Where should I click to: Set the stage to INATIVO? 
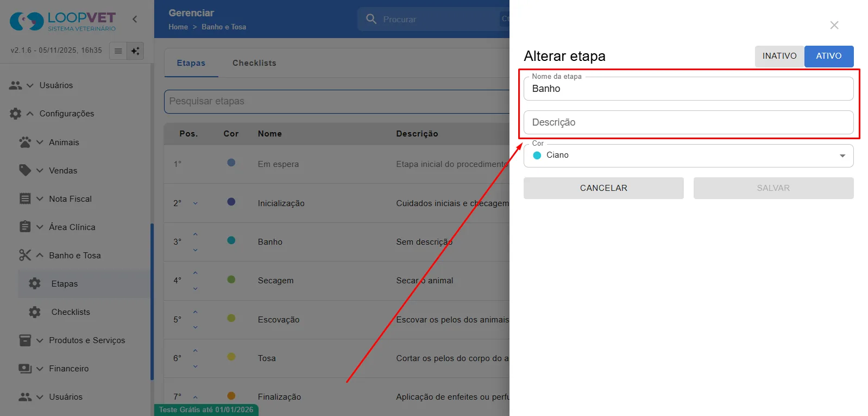(x=779, y=56)
